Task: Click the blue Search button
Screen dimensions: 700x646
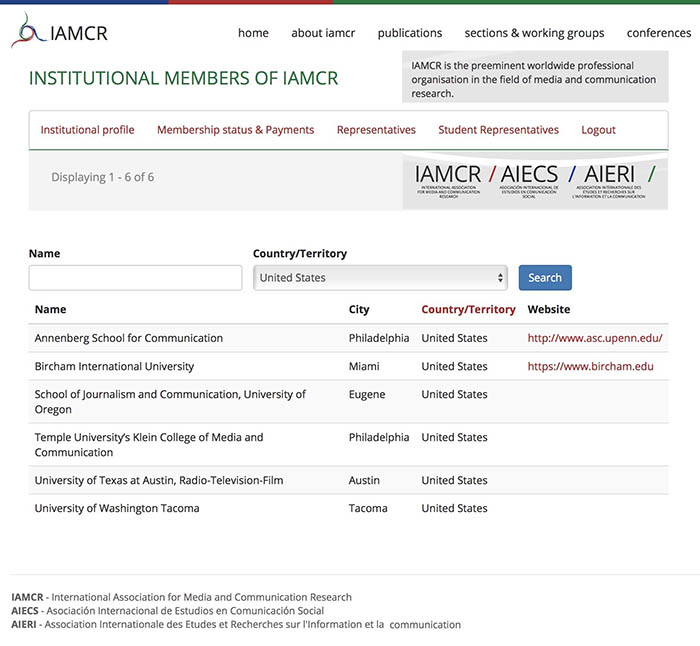Action: click(x=545, y=278)
